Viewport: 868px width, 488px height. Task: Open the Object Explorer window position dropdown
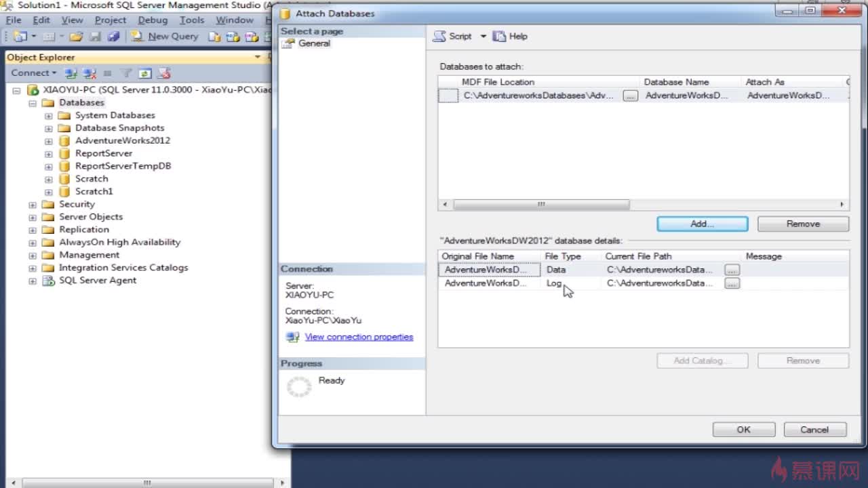(x=258, y=57)
